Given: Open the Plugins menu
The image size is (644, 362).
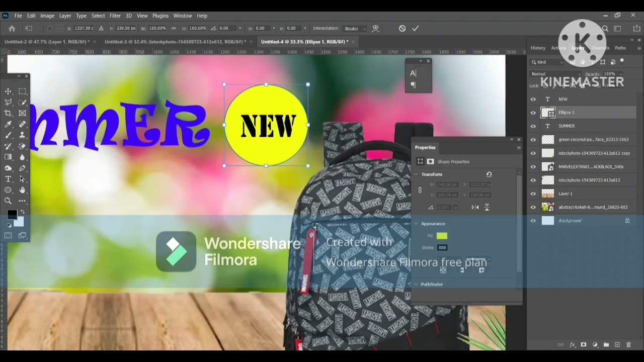Looking at the screenshot, I should point(160,16).
